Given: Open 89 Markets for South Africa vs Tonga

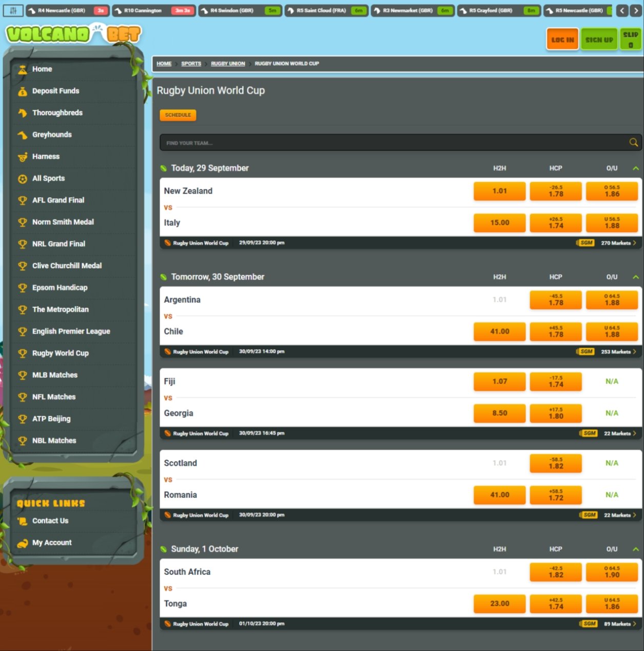Looking at the screenshot, I should [620, 624].
